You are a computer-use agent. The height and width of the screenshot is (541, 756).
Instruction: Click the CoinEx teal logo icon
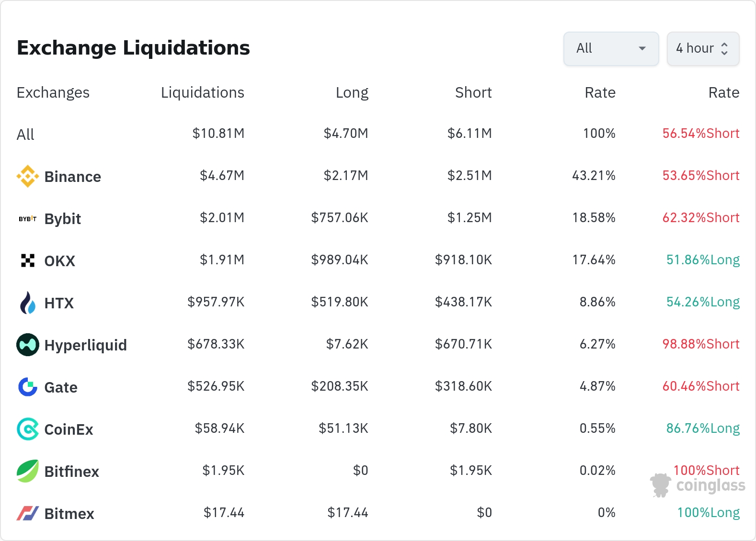[27, 429]
